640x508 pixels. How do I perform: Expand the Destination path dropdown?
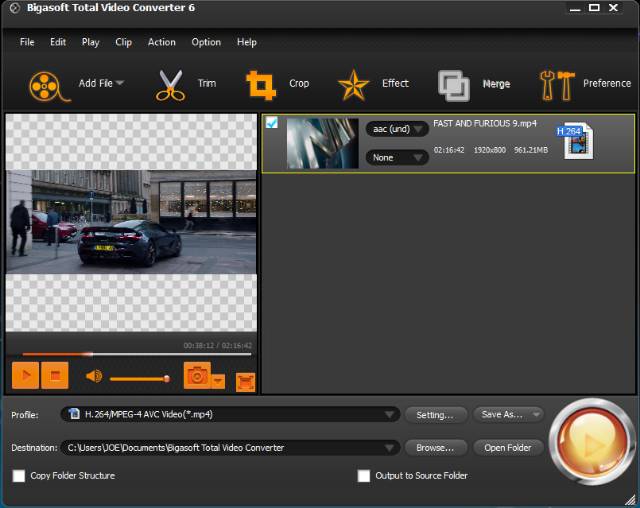point(389,448)
